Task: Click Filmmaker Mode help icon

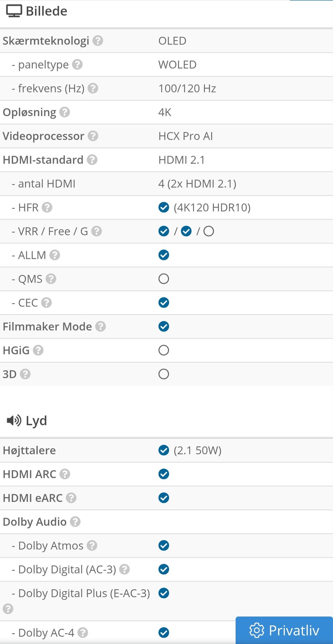Action: [100, 326]
